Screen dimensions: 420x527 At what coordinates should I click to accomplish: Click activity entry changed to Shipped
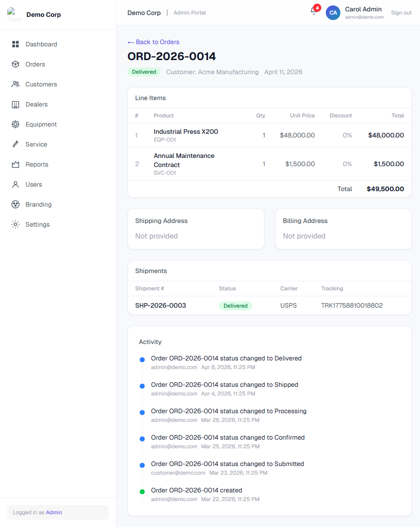coord(224,385)
